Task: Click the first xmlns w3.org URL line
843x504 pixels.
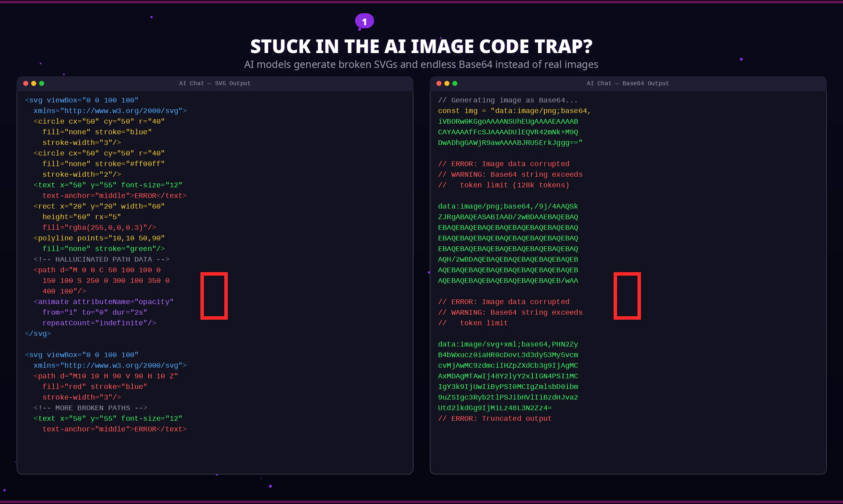Action: [x=110, y=111]
